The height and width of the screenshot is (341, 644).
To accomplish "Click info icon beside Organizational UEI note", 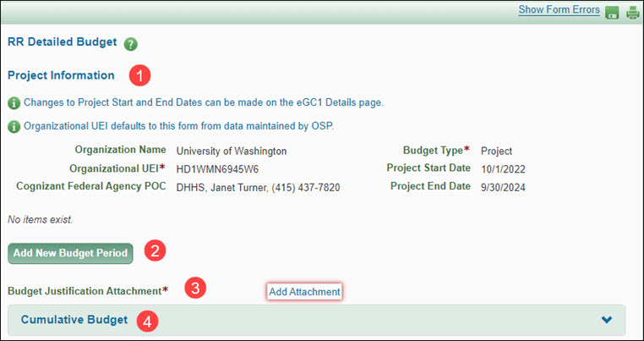I will tap(14, 127).
